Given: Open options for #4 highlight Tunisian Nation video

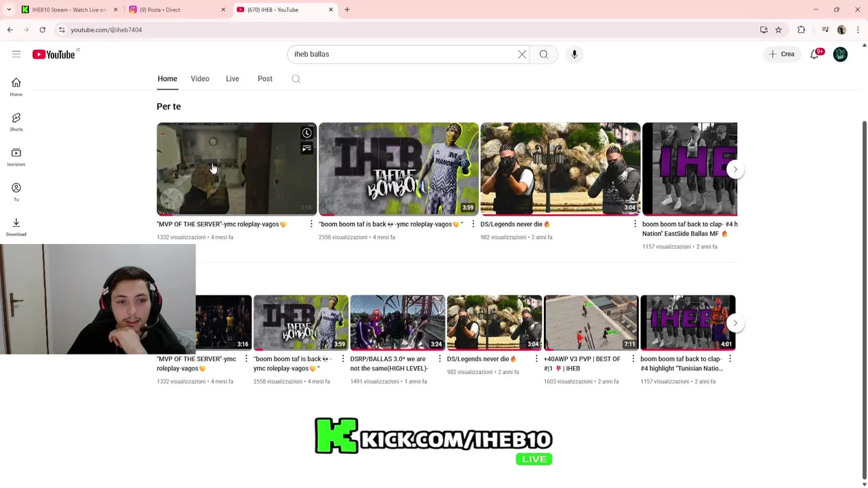Looking at the screenshot, I should tap(730, 359).
